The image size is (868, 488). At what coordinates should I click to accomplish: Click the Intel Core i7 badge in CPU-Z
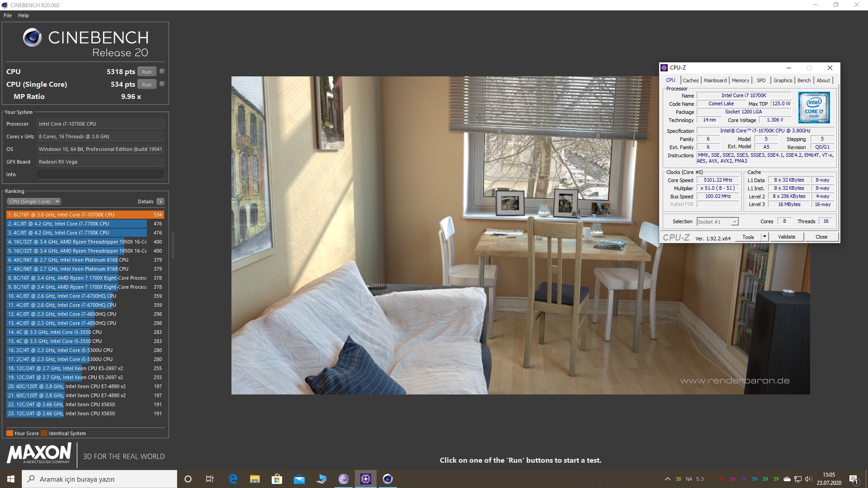click(814, 108)
